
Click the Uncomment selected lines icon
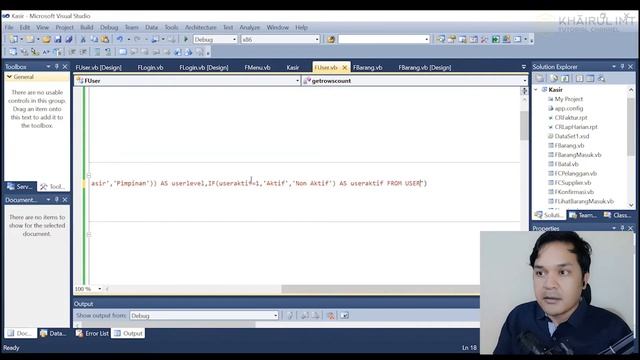coord(108,52)
